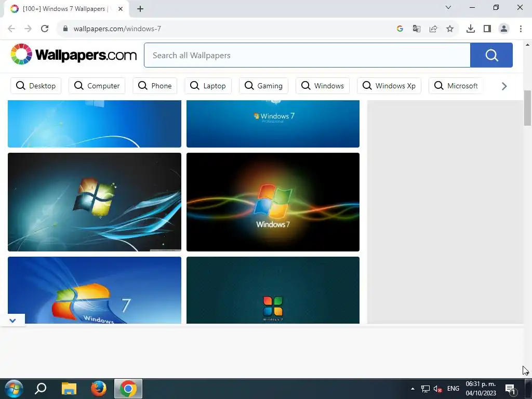This screenshot has height=399, width=532.
Task: Click the Google icon in address bar
Action: tap(400, 29)
